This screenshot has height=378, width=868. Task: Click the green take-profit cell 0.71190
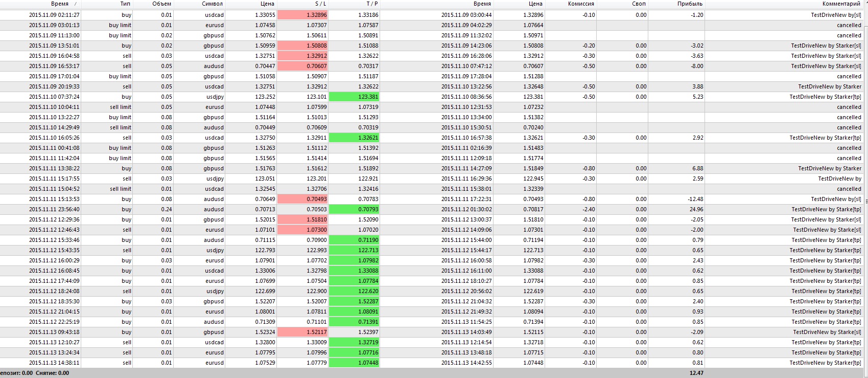pyautogui.click(x=354, y=240)
